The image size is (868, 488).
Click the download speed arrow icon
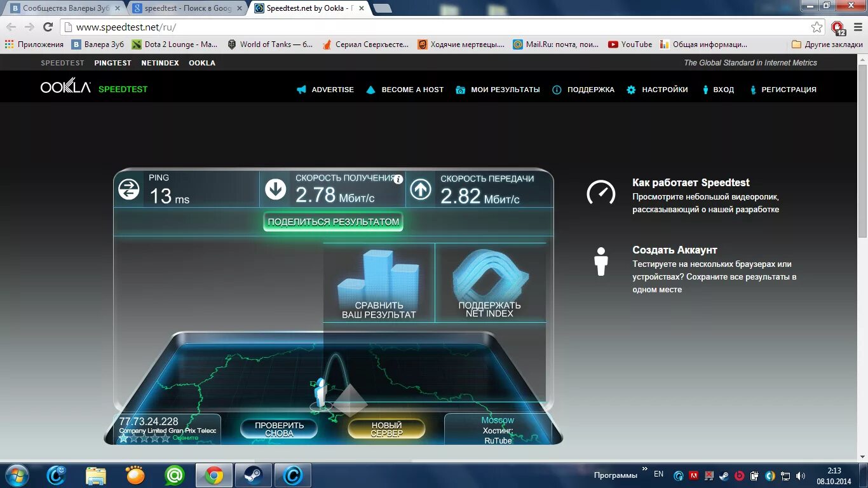tap(275, 189)
